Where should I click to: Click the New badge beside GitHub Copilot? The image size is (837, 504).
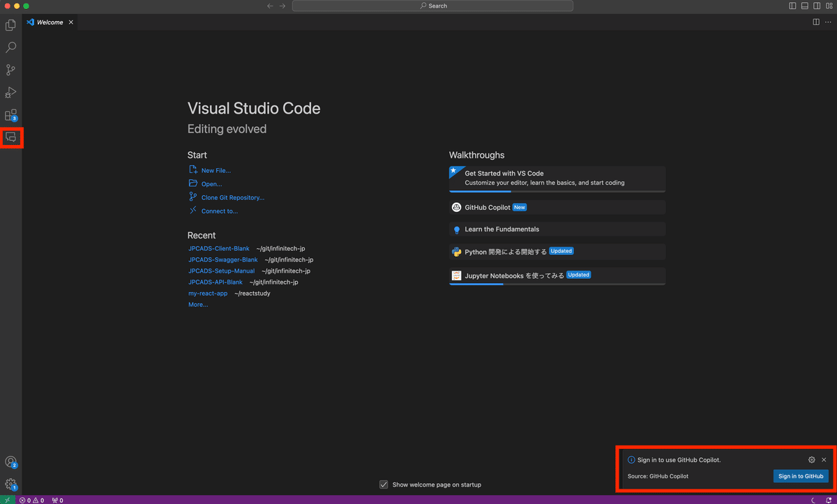[x=519, y=207]
